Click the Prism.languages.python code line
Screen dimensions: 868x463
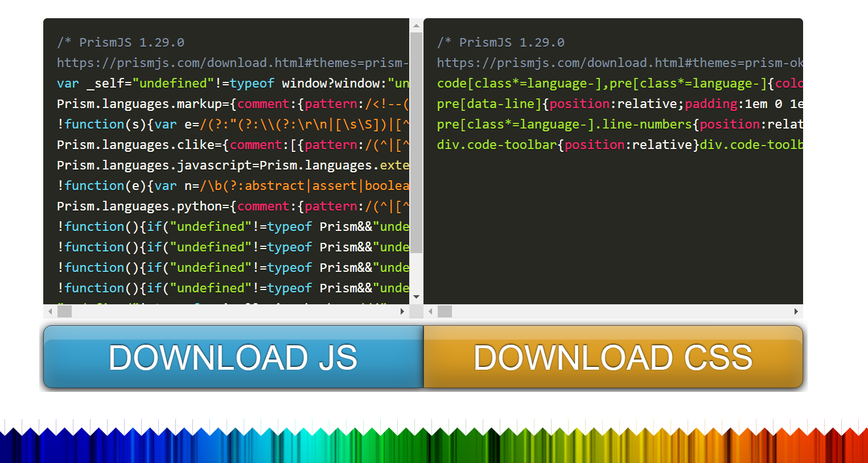coord(233,206)
